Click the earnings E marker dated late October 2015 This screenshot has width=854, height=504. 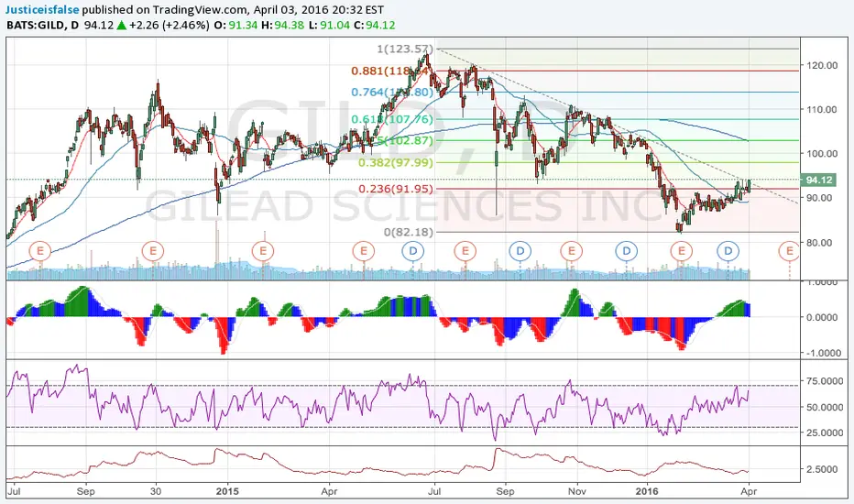[572, 251]
